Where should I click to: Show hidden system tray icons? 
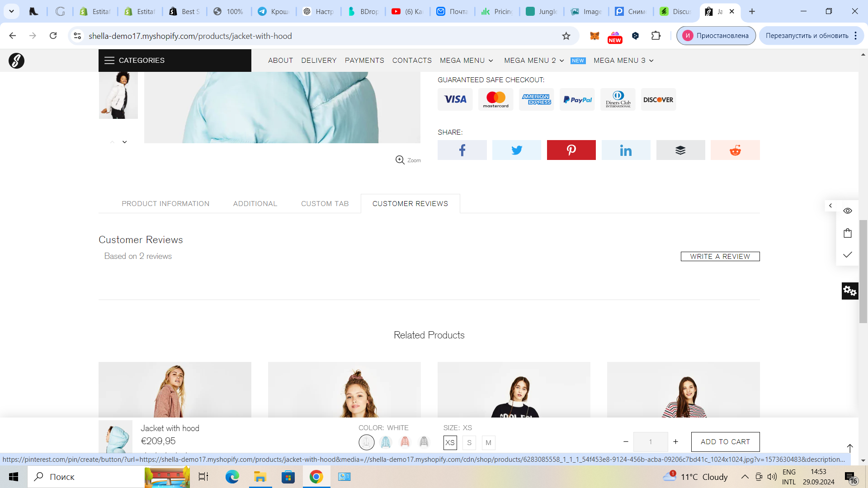745,477
